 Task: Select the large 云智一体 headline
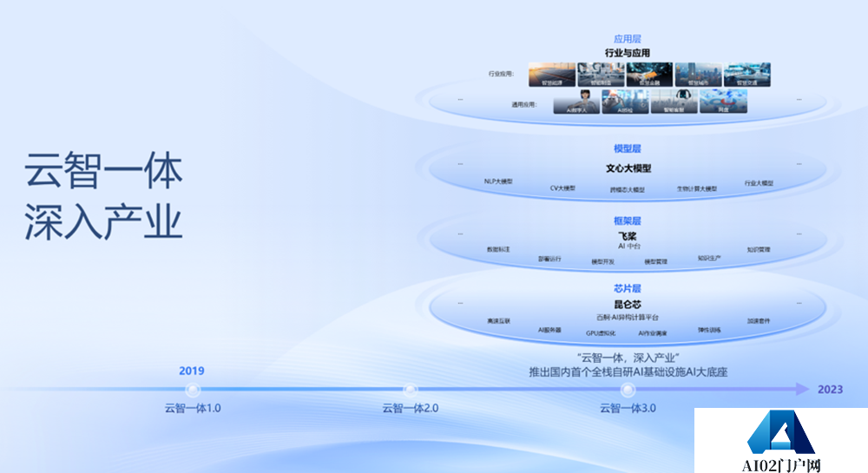[x=103, y=171]
